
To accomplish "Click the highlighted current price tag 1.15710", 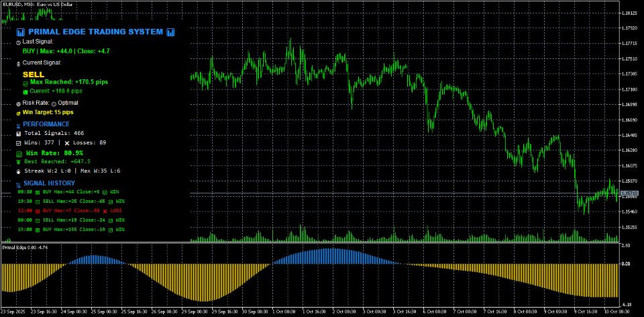I will point(629,193).
